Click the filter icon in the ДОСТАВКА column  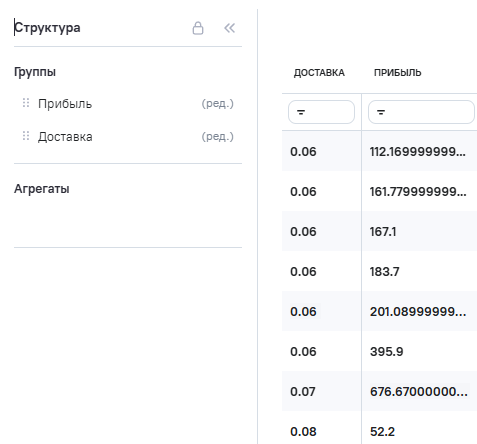(301, 112)
